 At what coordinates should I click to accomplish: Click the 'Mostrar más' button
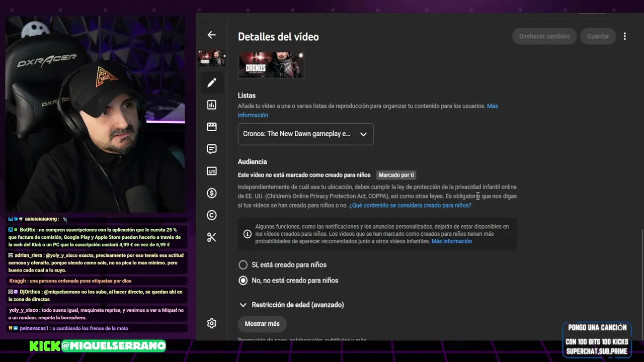click(x=262, y=324)
